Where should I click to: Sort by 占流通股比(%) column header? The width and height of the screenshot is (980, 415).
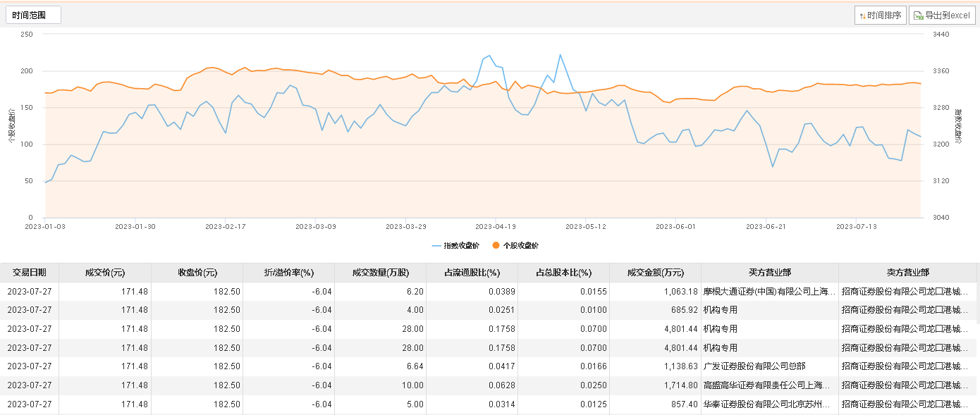pos(472,273)
